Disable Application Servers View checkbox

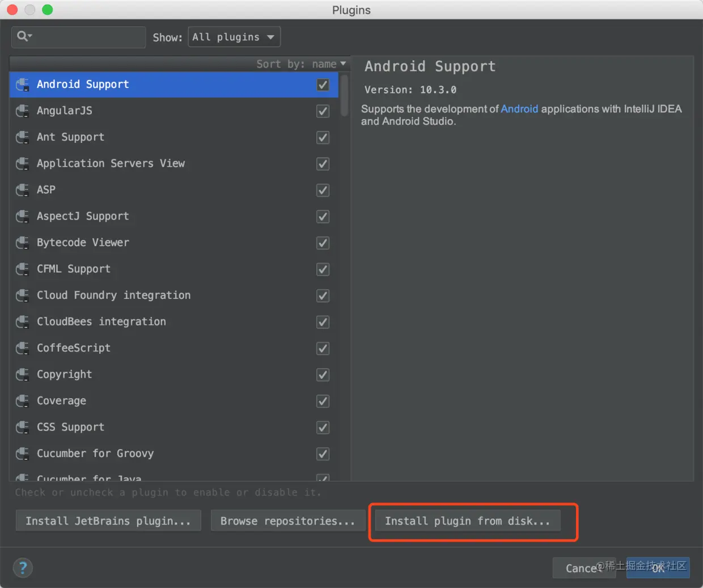[x=323, y=164]
